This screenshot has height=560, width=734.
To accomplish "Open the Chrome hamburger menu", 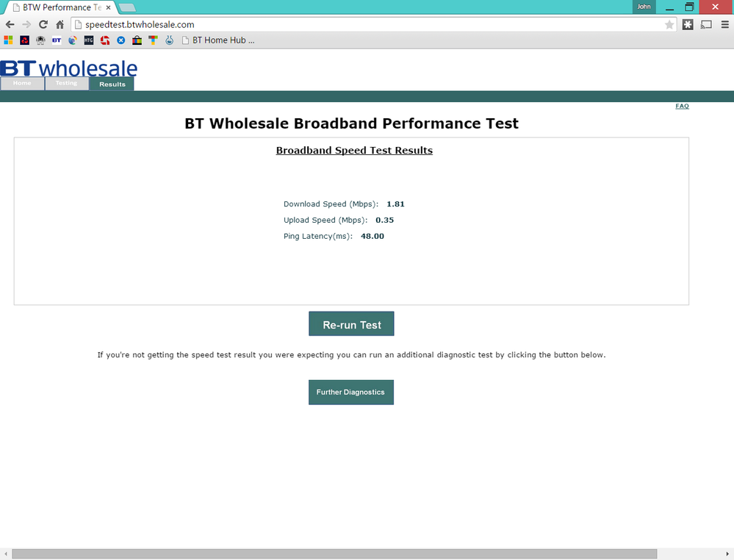I will 725,24.
